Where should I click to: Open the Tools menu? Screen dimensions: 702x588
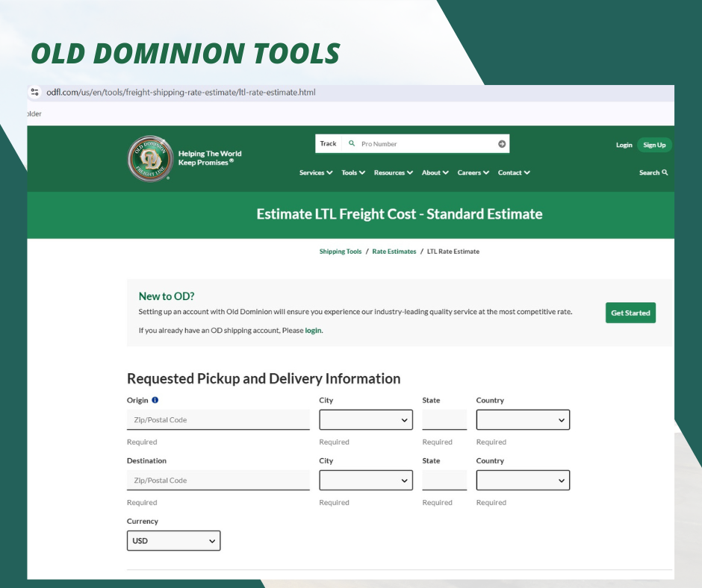tap(353, 172)
